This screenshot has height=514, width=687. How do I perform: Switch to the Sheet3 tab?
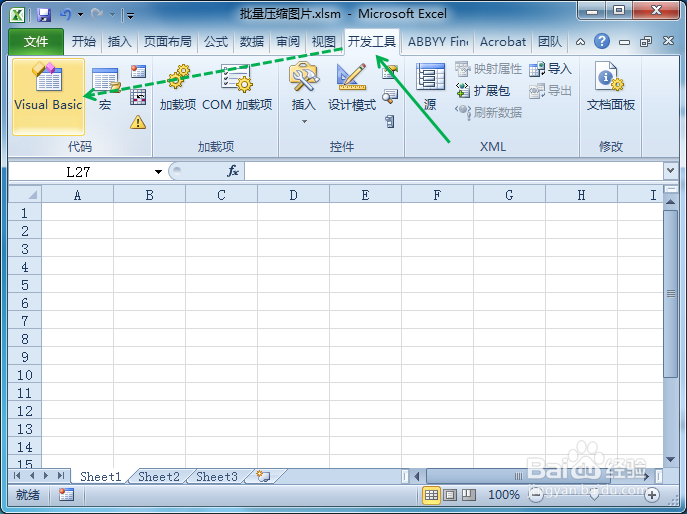point(216,477)
